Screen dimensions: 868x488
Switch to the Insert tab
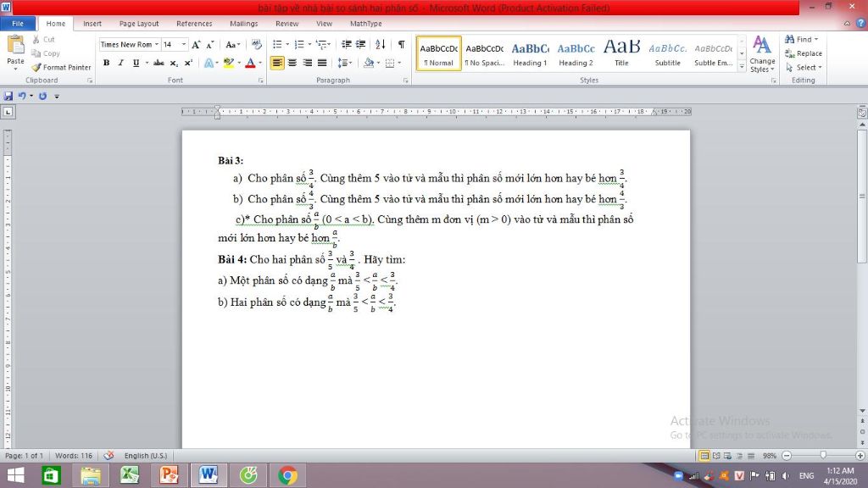[92, 23]
